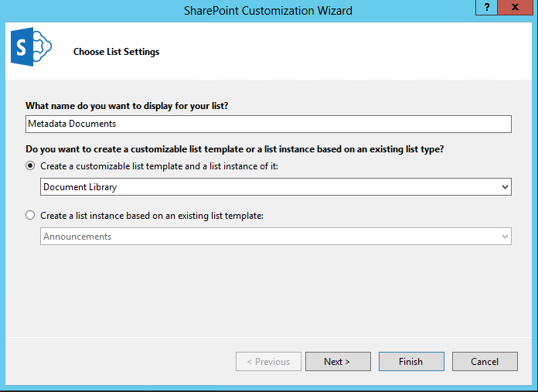Click the Announcements combo box

267,237
